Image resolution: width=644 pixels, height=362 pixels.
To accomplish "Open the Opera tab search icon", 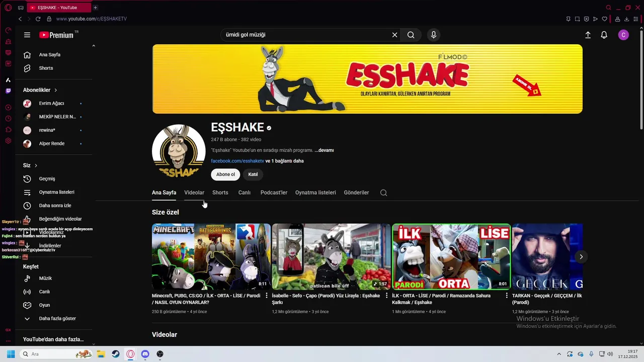I will click(x=608, y=8).
